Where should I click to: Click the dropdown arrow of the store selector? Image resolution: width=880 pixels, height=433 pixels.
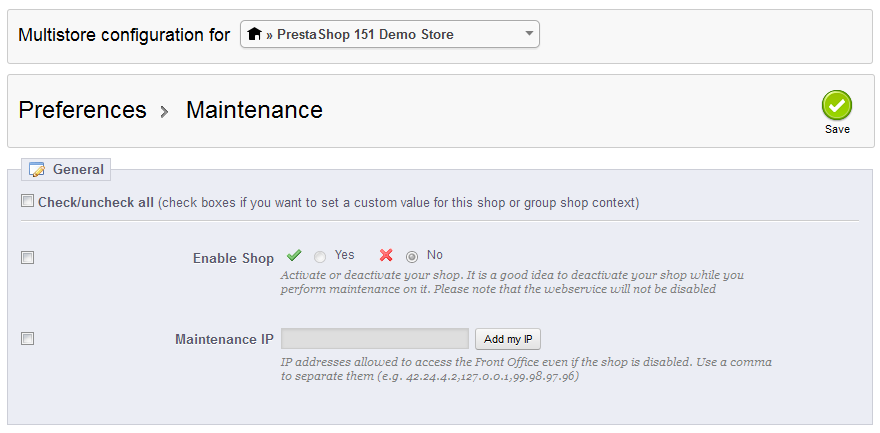[529, 34]
